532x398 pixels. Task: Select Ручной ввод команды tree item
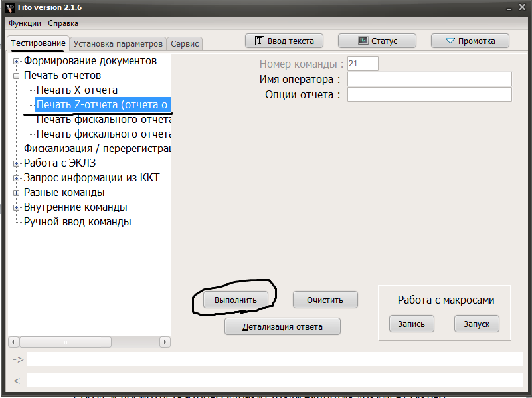coord(77,221)
